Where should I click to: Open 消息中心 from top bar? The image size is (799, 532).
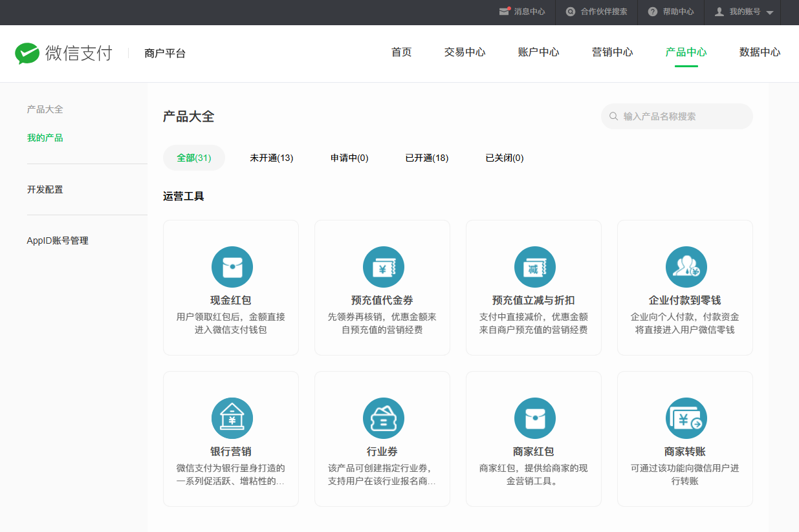click(x=529, y=12)
